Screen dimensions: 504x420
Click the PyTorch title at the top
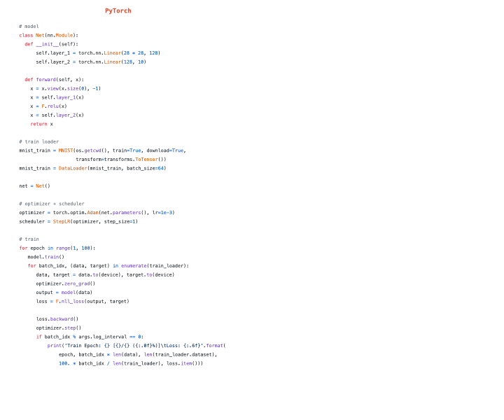[x=118, y=10]
